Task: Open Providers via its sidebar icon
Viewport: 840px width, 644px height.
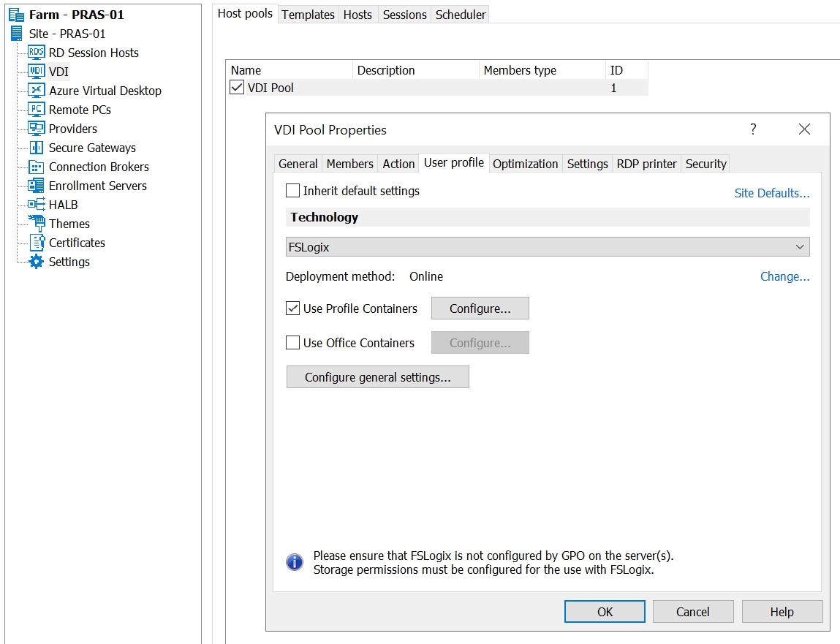Action: tap(37, 129)
